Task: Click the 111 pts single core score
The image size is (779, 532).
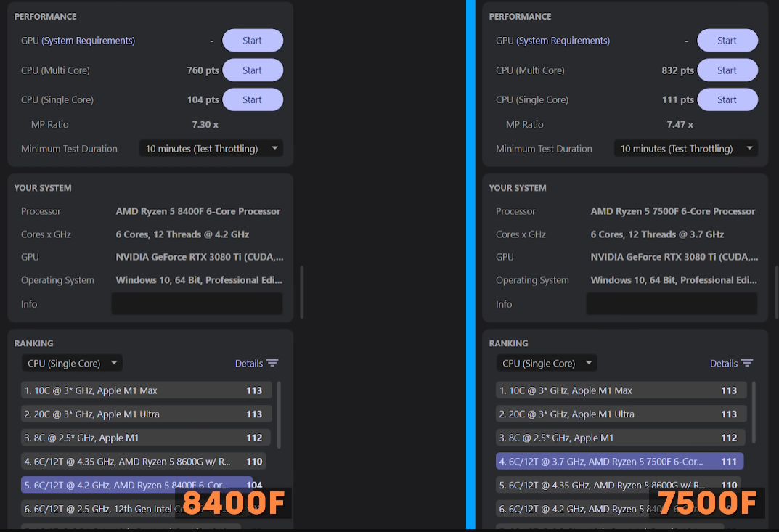Action: click(677, 100)
